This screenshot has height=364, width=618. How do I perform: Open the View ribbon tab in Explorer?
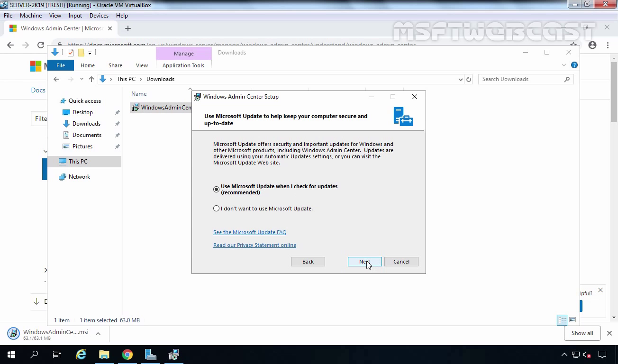click(142, 65)
